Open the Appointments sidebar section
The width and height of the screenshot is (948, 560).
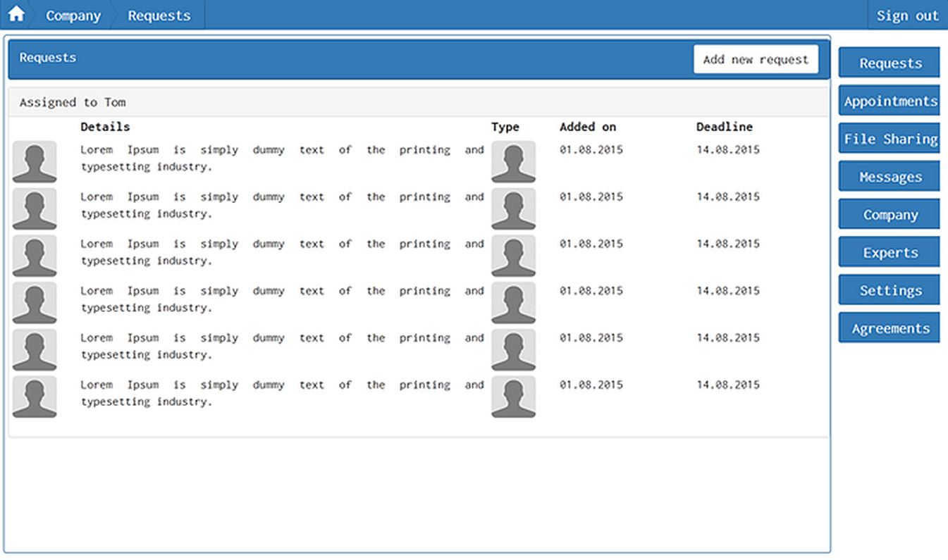coord(889,101)
